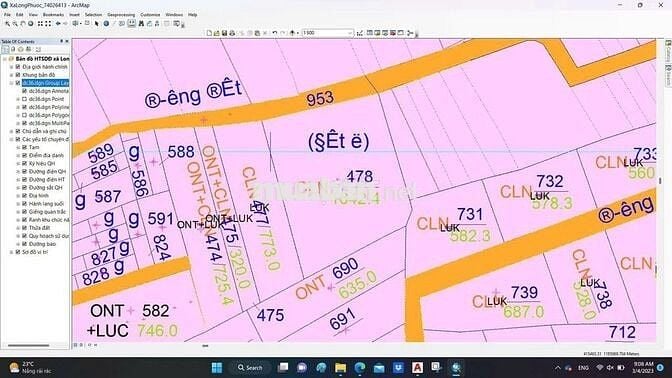Viewport: 672px width, 378px height.
Task: Click the Windows Start button
Action: [x=217, y=368]
